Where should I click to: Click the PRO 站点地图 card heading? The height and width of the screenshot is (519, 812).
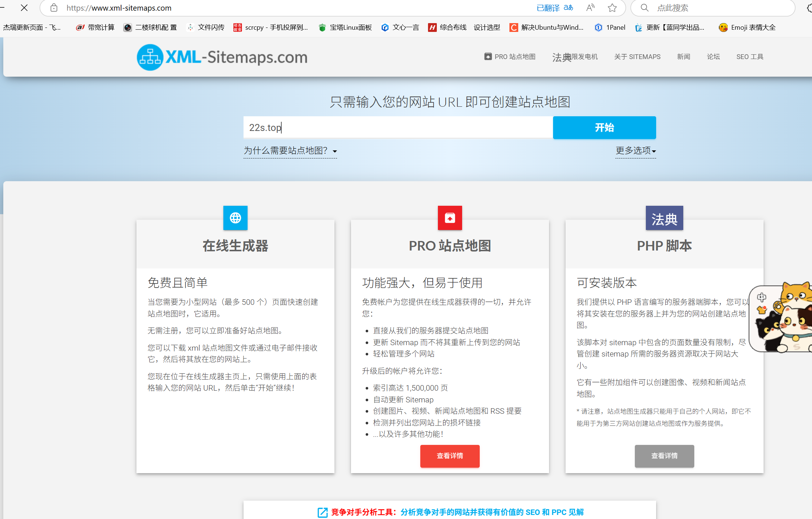coord(450,246)
